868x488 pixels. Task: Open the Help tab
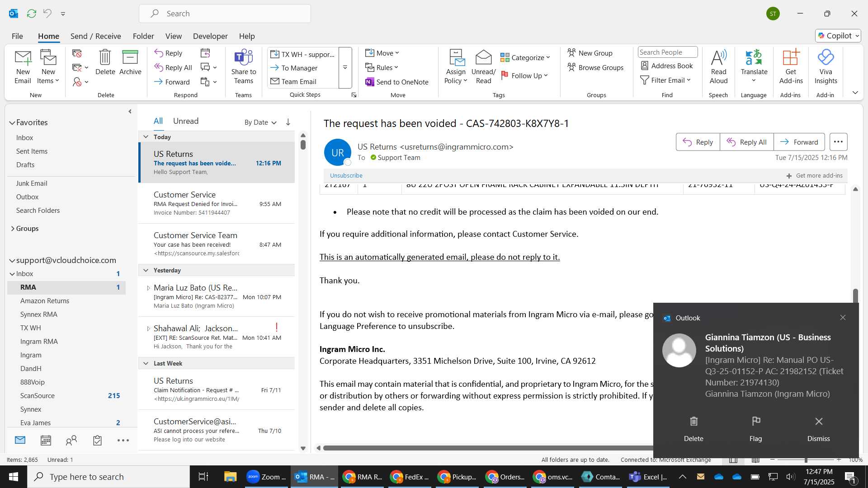247,36
